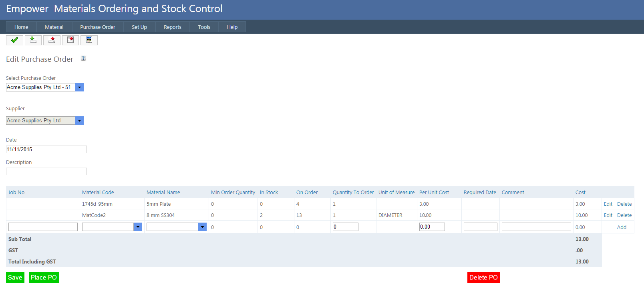Delete the 8 mm SS304 order line
This screenshot has width=644, height=300.
624,215
